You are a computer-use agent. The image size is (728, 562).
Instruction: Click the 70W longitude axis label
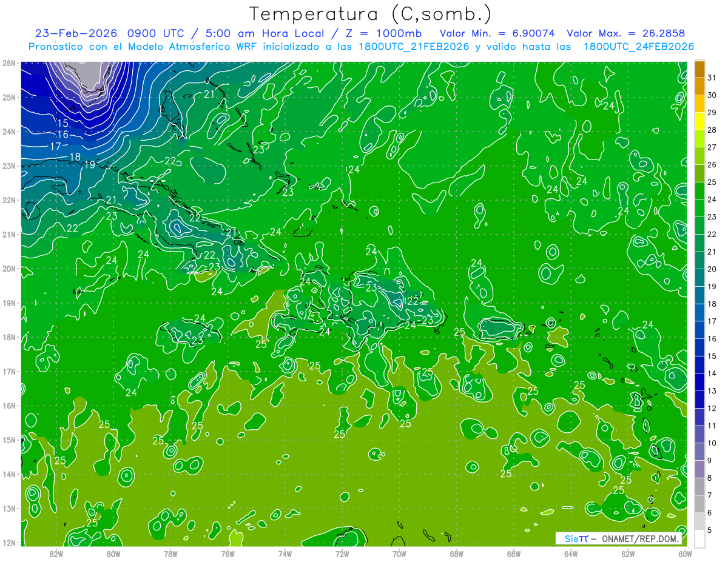[x=399, y=554]
